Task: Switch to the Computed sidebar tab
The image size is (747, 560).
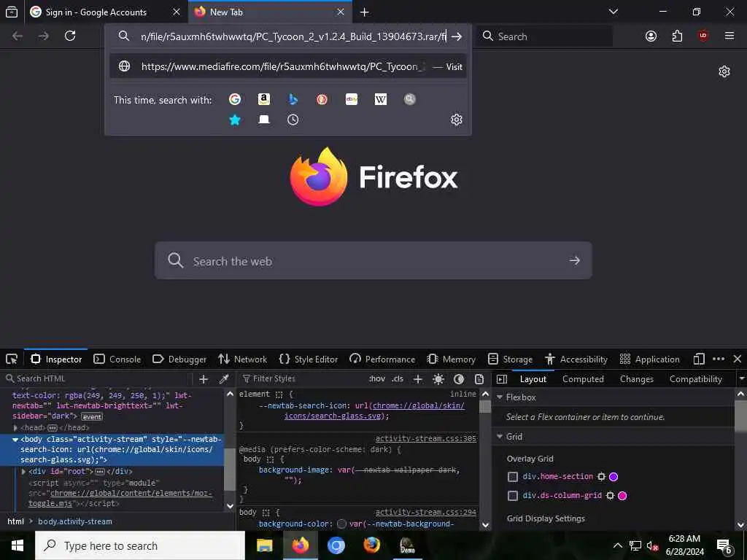Action: (x=583, y=379)
